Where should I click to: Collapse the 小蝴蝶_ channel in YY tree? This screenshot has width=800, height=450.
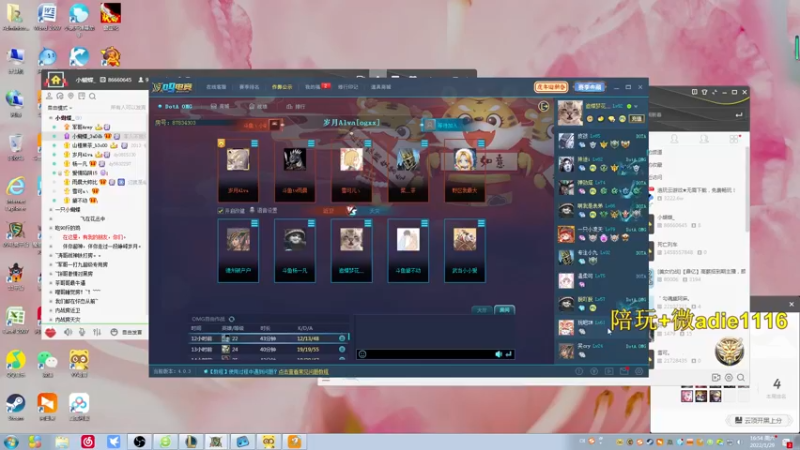click(51, 118)
